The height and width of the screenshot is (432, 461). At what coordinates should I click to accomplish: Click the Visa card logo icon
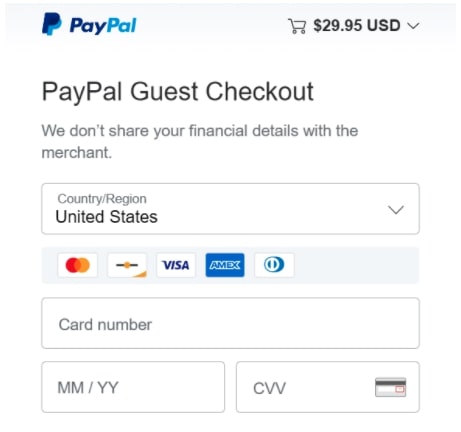[176, 265]
